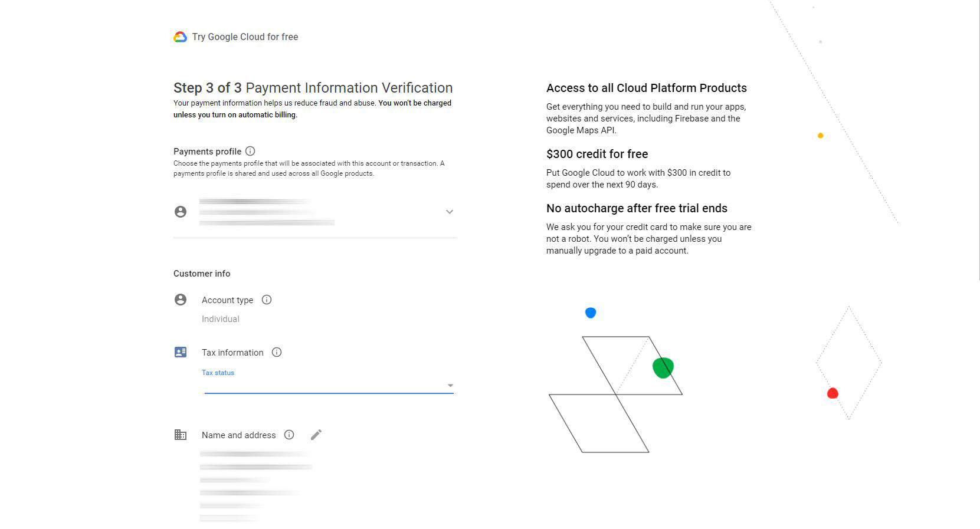Click '$300 credit for free' heading
980x529 pixels.
(597, 154)
